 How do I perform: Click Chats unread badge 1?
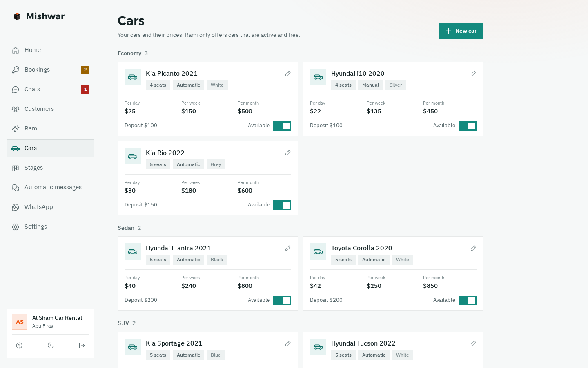pos(85,90)
